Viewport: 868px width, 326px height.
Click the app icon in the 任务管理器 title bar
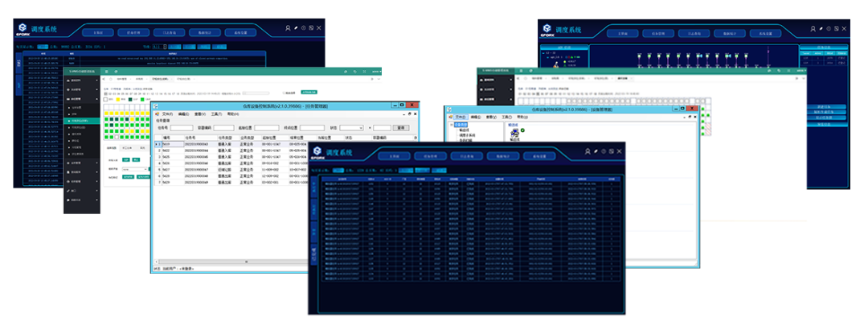(158, 106)
